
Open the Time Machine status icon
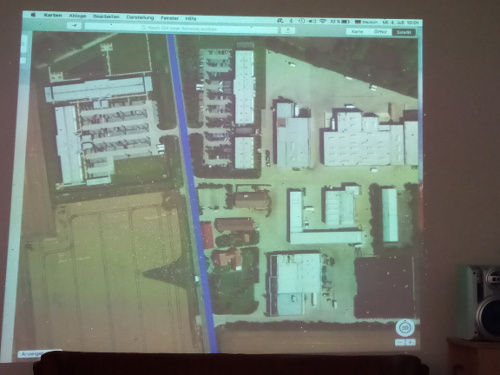coord(301,21)
